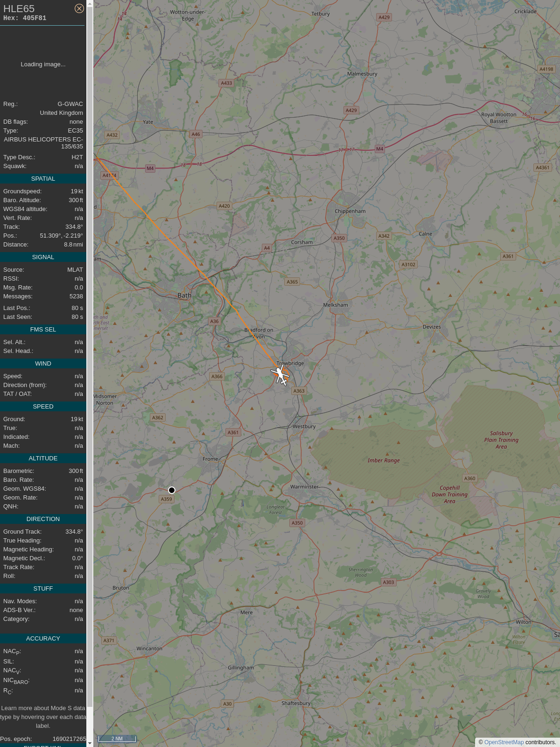560x747 pixels.
Task: Click the SIGNAL section header
Action: point(43,257)
